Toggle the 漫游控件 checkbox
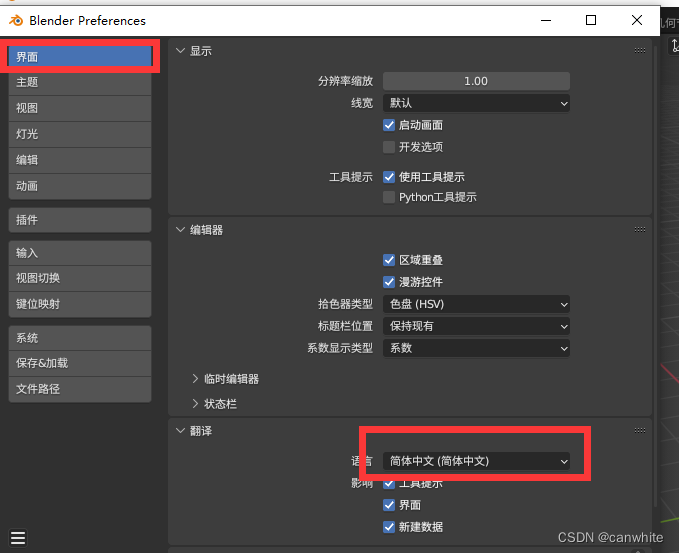 coord(389,282)
